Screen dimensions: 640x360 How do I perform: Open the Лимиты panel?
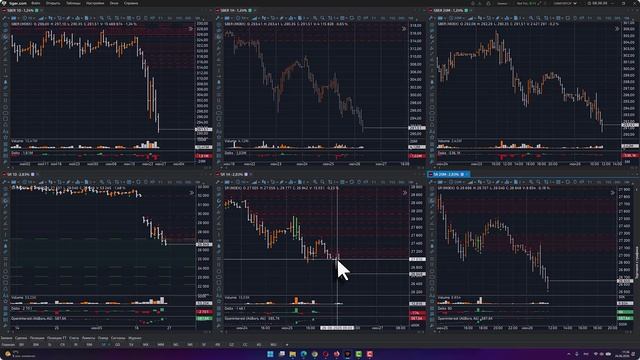tap(88, 338)
